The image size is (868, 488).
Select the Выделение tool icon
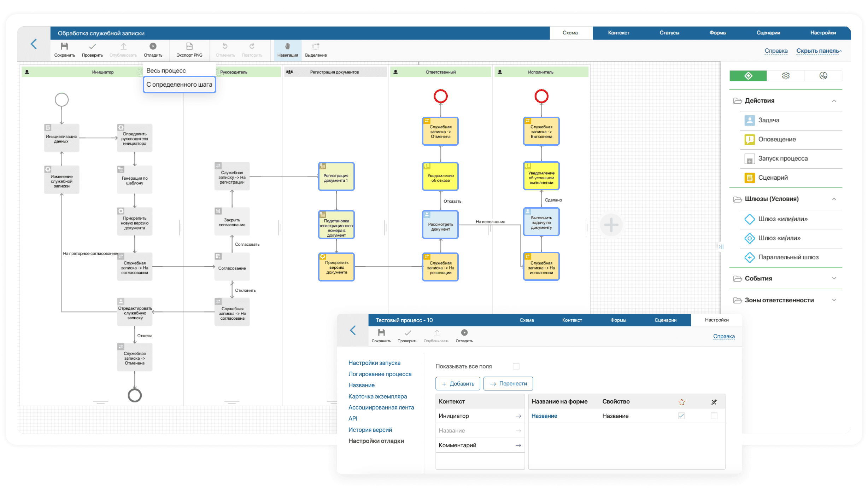pos(317,47)
